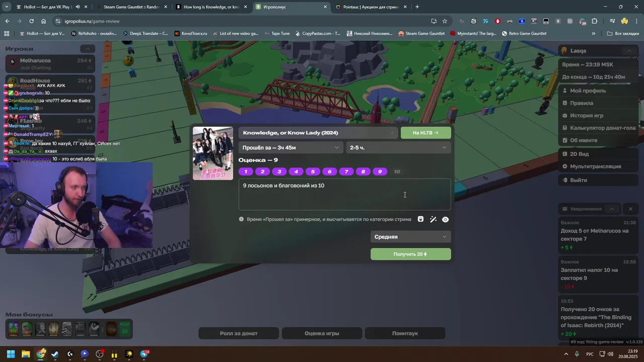Select player Melharucos in players list
The height and width of the screenshot is (362, 644).
pos(50,63)
